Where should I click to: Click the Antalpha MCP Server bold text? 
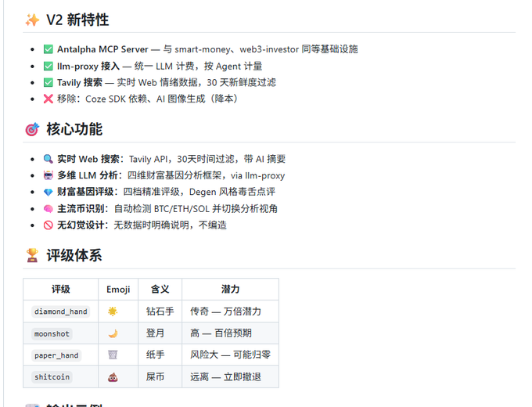[102, 49]
